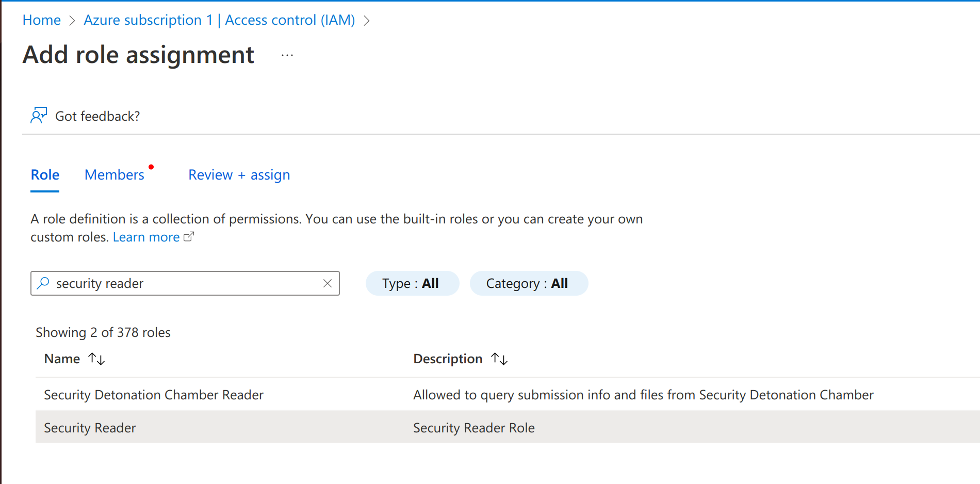
Task: Open the ellipsis more options beside the page title
Action: [x=287, y=55]
